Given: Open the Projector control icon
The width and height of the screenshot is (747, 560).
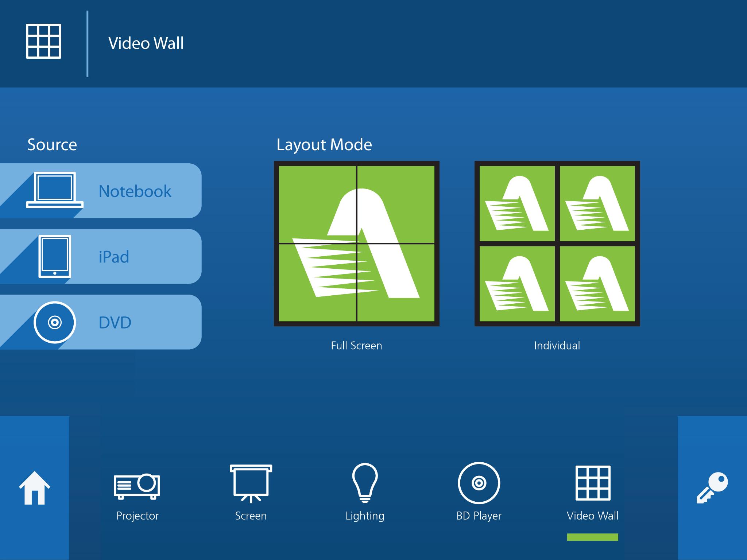Looking at the screenshot, I should click(x=137, y=486).
